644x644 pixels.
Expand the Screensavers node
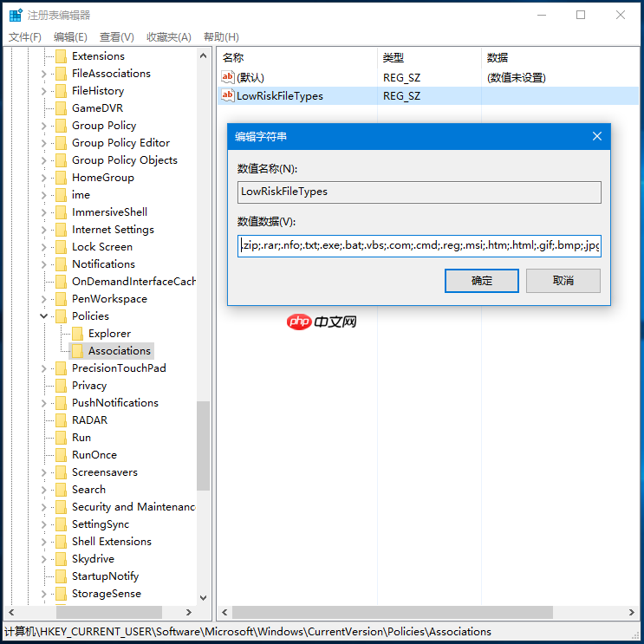[x=44, y=472]
